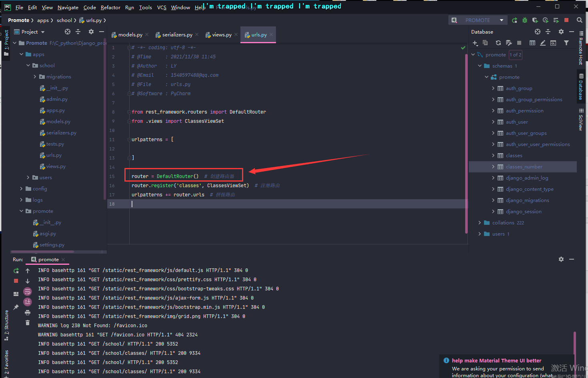Click the '1 of 2' schemas badge
Image resolution: width=588 pixels, height=378 pixels.
(x=515, y=55)
